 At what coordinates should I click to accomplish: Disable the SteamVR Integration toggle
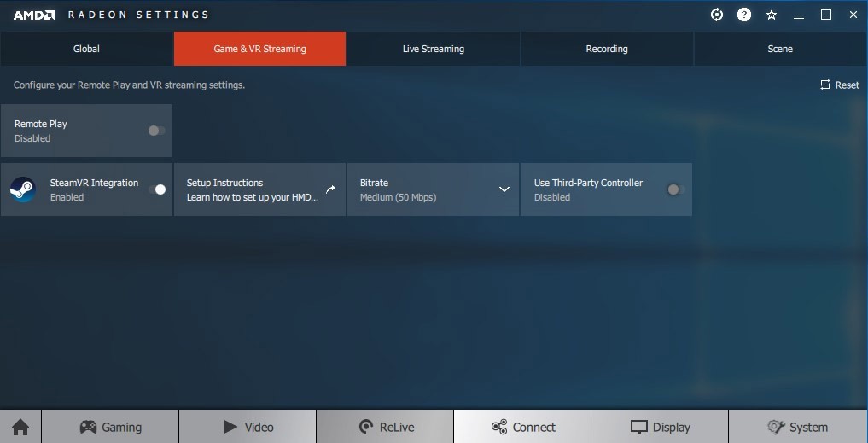[157, 189]
